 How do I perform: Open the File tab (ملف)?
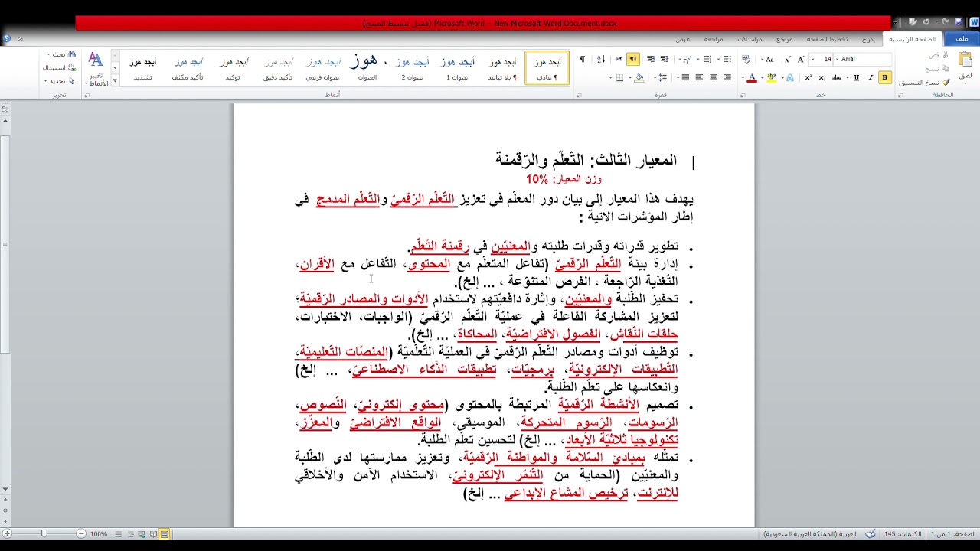pos(962,38)
